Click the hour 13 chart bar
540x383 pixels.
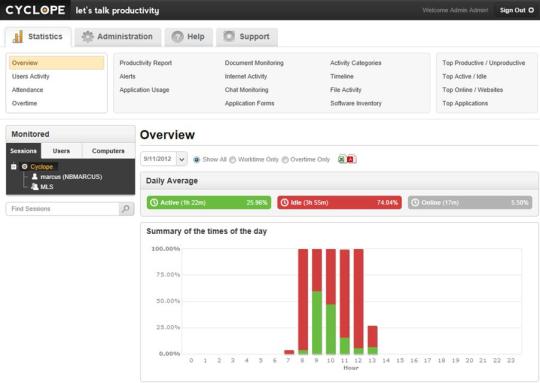tap(373, 340)
